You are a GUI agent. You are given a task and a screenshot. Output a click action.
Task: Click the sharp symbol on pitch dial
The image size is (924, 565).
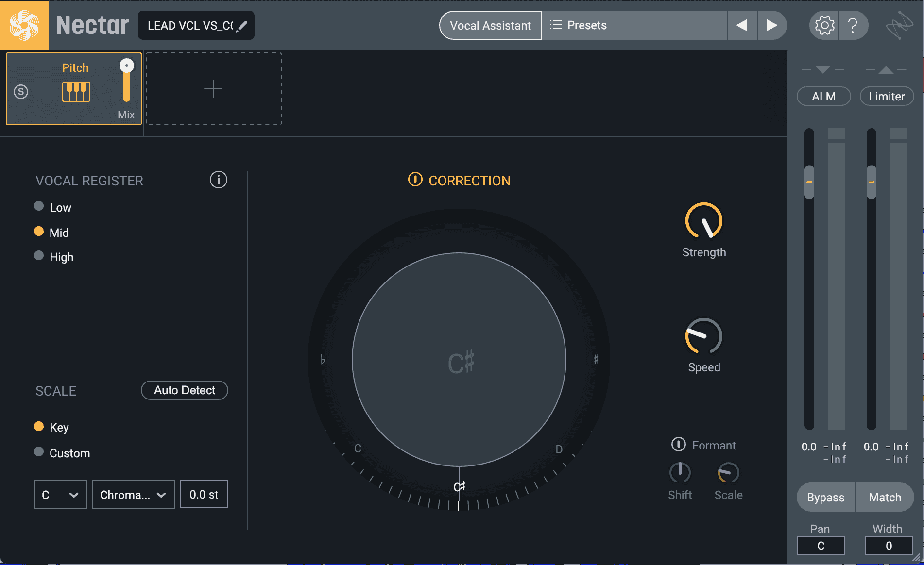[x=596, y=359]
